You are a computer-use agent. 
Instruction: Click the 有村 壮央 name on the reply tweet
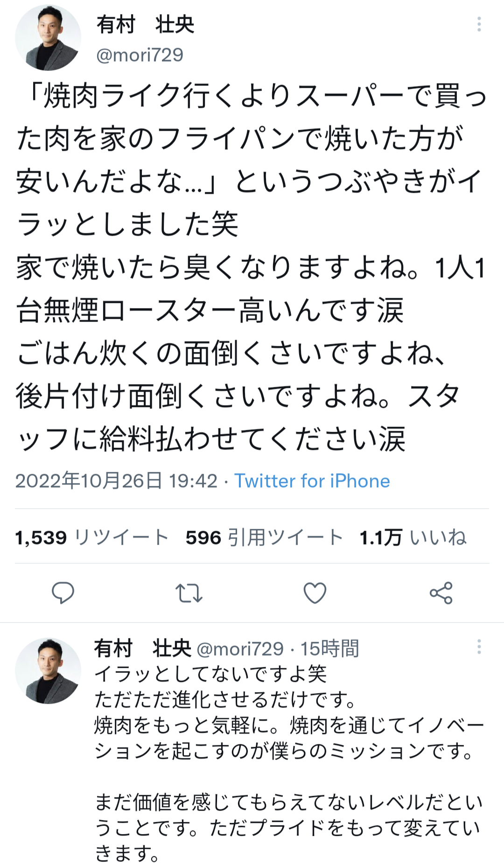pyautogui.click(x=143, y=648)
